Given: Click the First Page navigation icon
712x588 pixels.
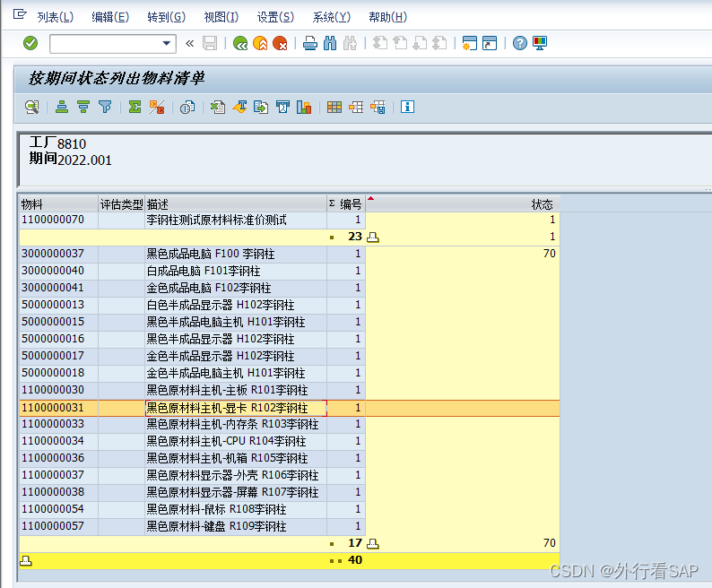Looking at the screenshot, I should [379, 44].
